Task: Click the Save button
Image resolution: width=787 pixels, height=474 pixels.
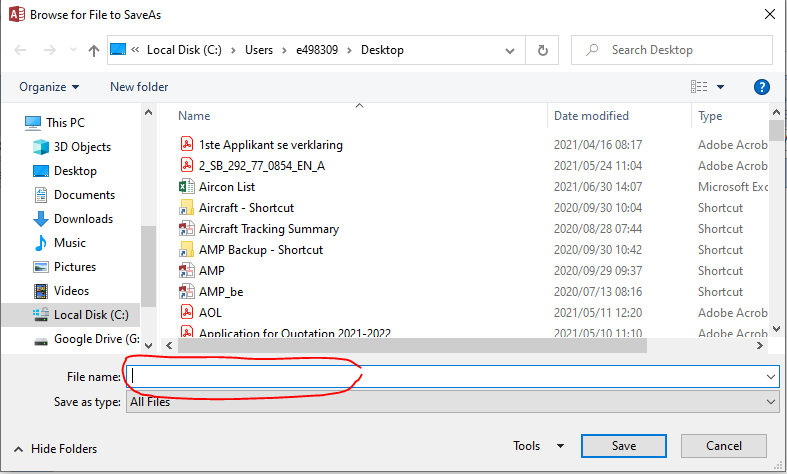Action: [624, 446]
